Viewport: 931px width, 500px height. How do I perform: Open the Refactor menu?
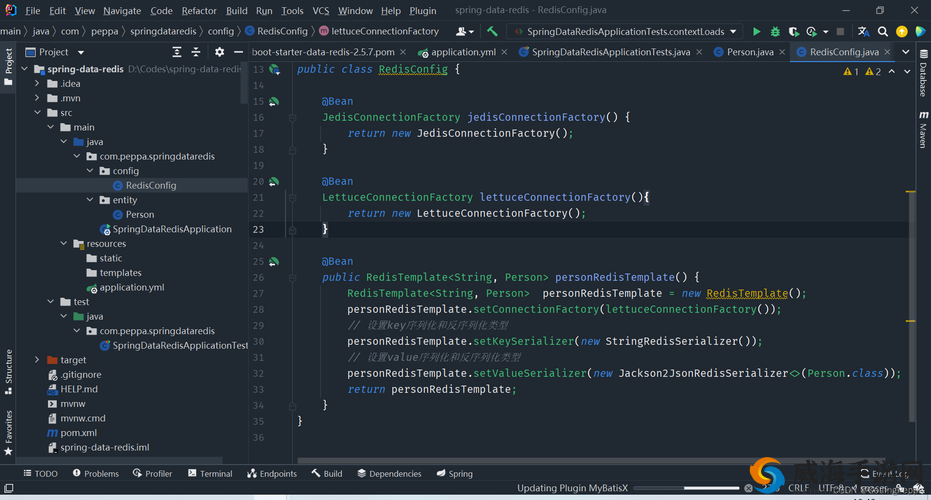[199, 11]
